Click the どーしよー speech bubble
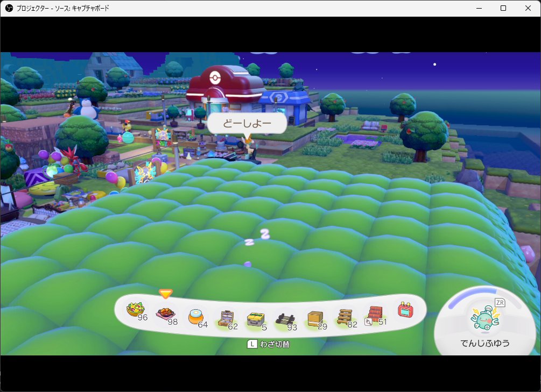The width and height of the screenshot is (541, 392). click(x=247, y=123)
